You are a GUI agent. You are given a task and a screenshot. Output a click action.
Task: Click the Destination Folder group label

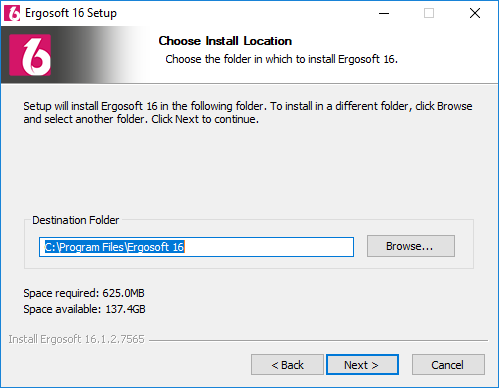(76, 220)
